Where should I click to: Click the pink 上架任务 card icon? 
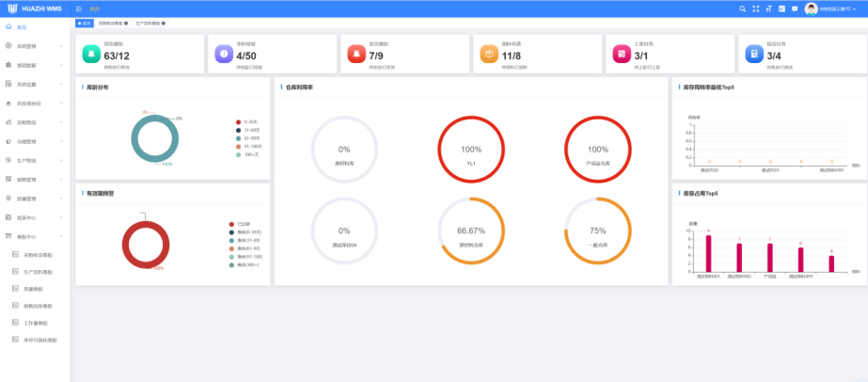pos(620,55)
